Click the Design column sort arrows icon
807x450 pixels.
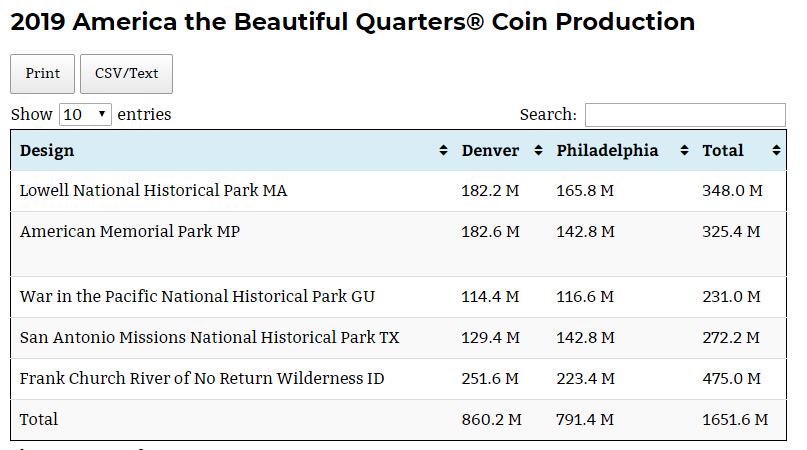click(x=443, y=151)
